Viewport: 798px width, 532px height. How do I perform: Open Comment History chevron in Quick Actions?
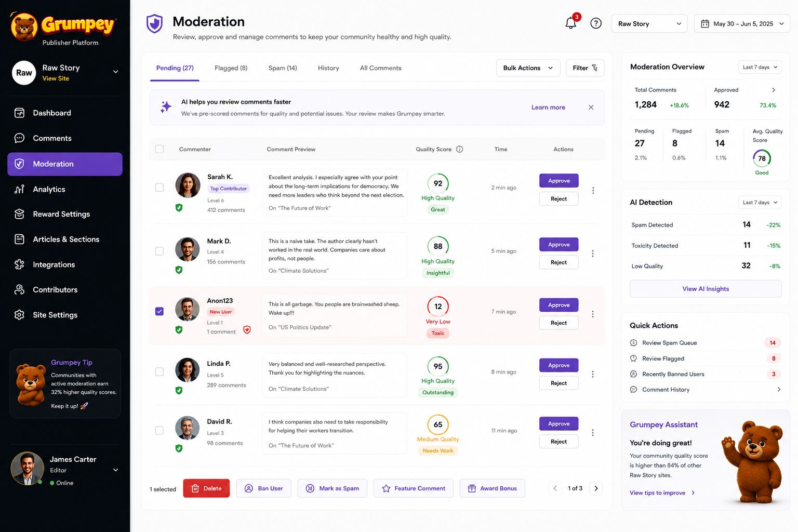click(x=778, y=390)
